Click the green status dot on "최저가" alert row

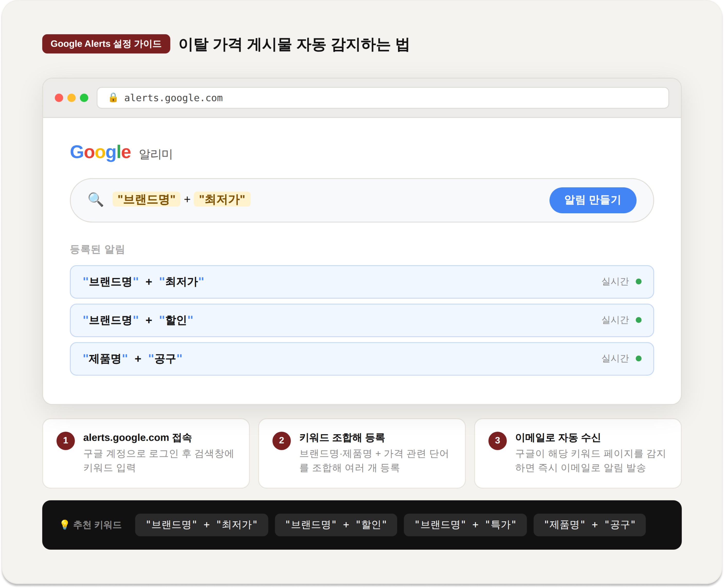coord(639,281)
